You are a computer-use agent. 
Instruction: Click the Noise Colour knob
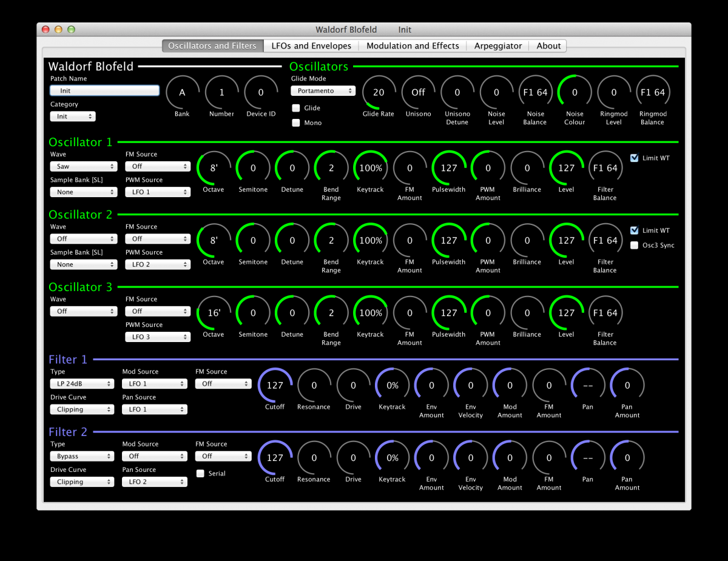tap(575, 93)
